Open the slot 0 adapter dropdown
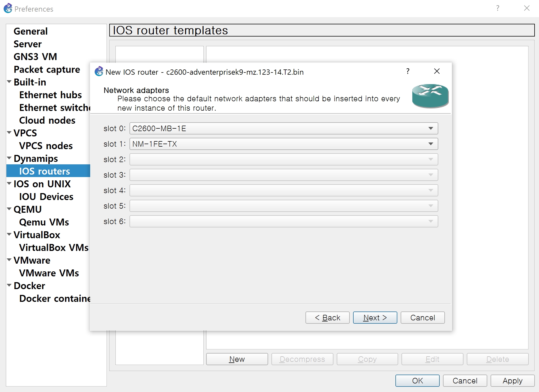The height and width of the screenshot is (392, 539). point(284,128)
